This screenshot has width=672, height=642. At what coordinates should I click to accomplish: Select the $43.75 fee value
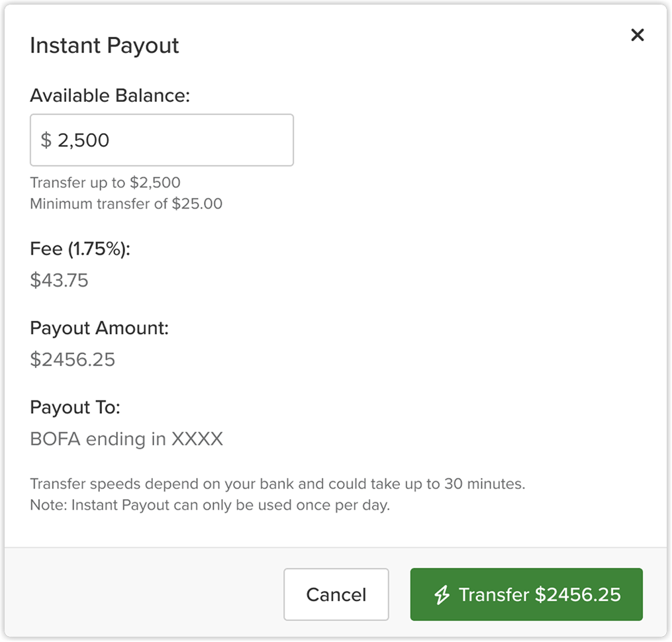59,281
